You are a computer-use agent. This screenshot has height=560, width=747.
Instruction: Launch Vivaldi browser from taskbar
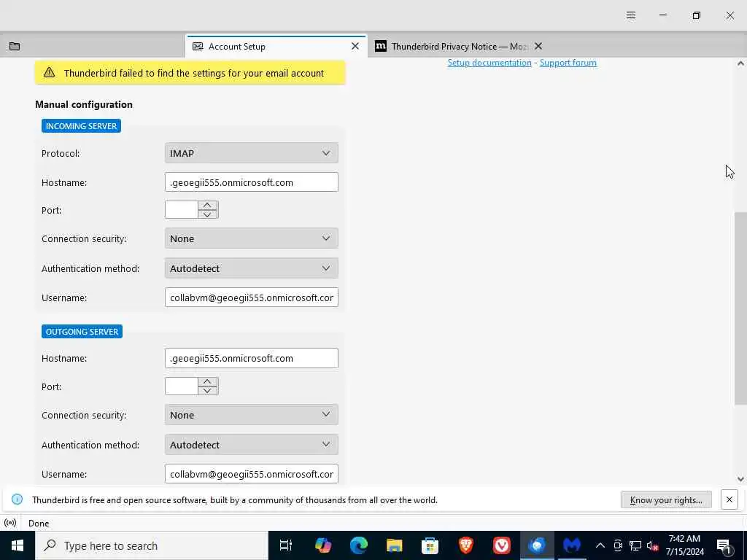(502, 545)
